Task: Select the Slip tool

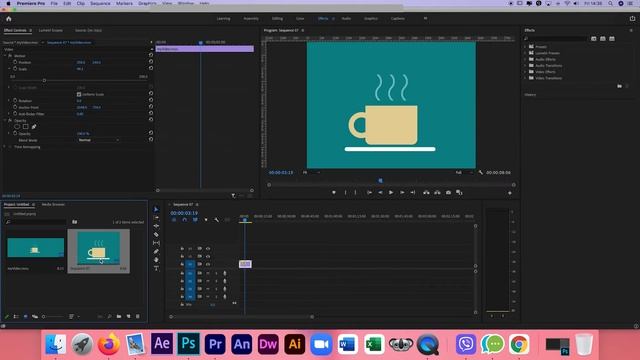Action: pos(156,243)
